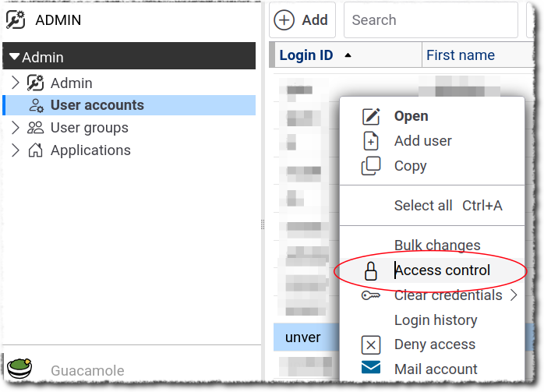
Task: Click into the Search field
Action: point(430,20)
